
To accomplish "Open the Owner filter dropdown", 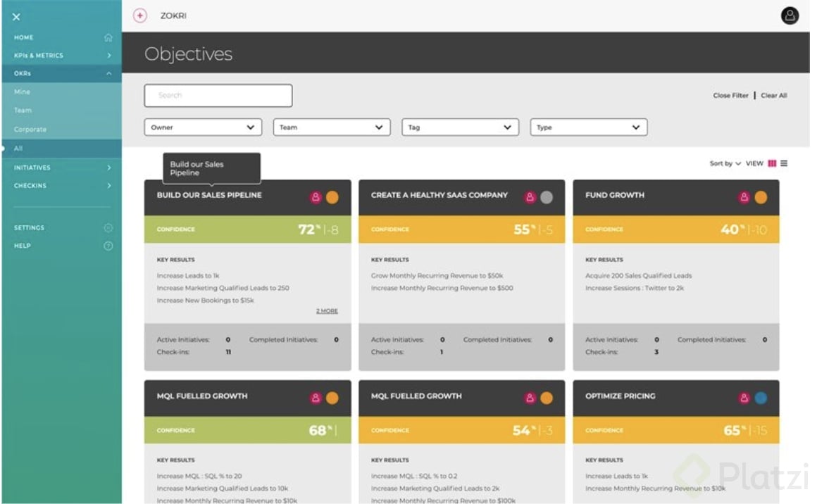I will click(203, 127).
